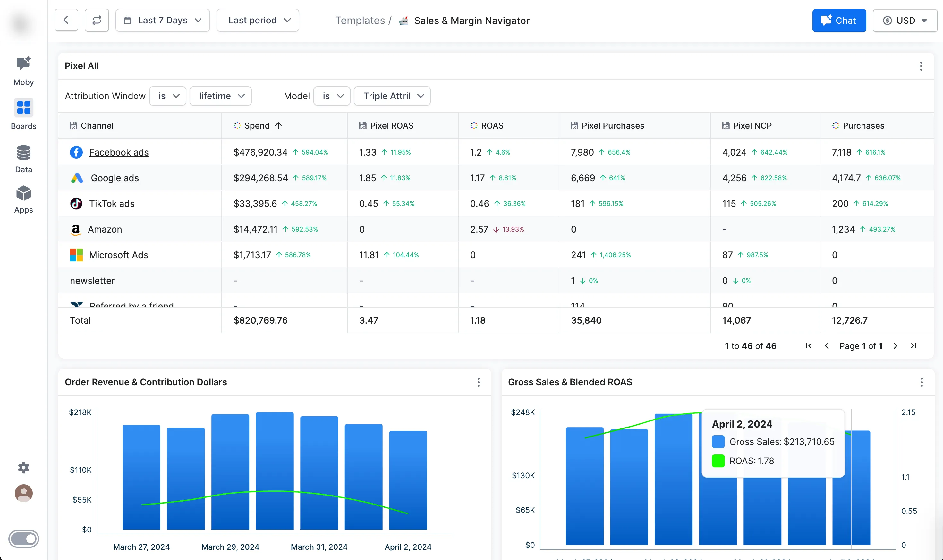Sort table by the Spend column header
943x560 pixels.
(257, 126)
